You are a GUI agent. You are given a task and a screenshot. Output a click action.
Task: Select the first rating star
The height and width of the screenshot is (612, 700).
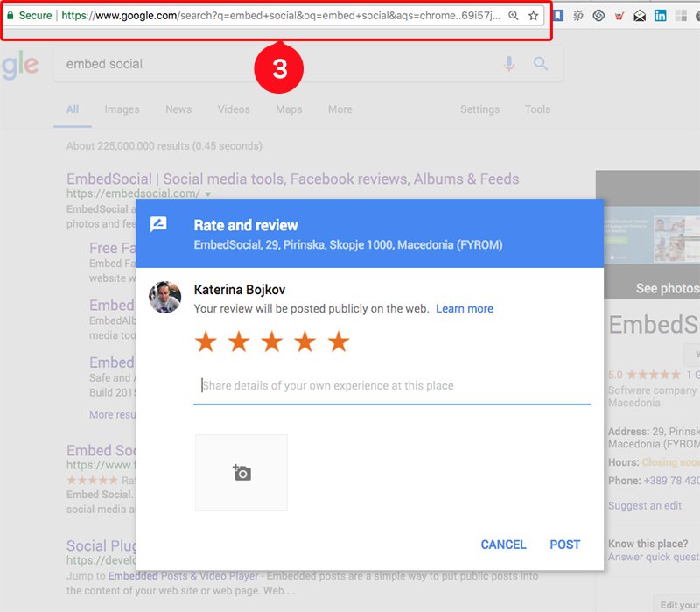tap(206, 341)
